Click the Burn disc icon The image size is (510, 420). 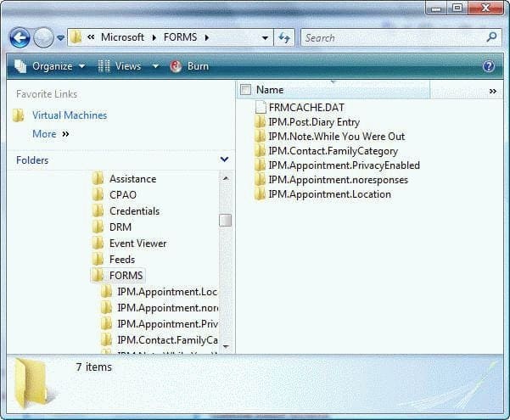(x=176, y=66)
